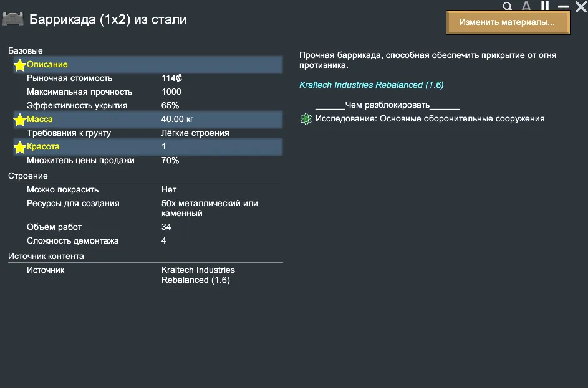
Task: Click the letter A icon in top bar
Action: (526, 6)
